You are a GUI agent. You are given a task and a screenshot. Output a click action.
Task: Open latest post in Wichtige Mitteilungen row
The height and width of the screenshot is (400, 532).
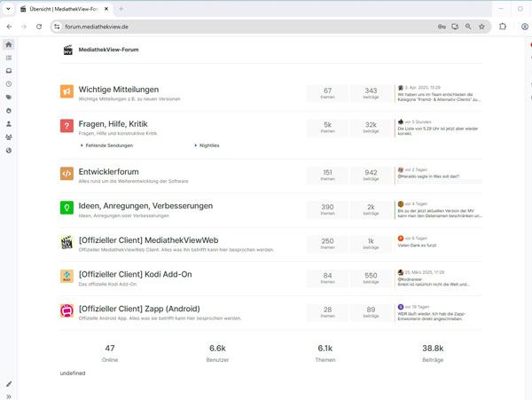pyautogui.click(x=439, y=97)
